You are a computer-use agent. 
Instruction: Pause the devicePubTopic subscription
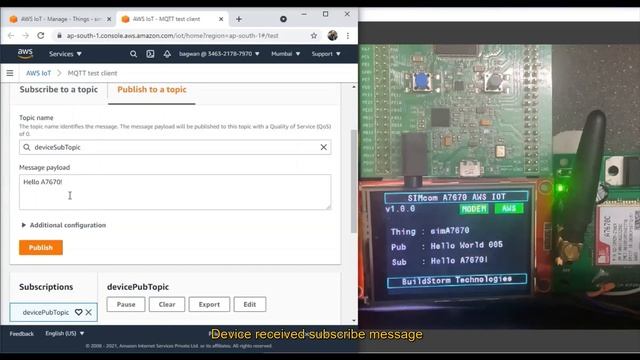(x=126, y=304)
